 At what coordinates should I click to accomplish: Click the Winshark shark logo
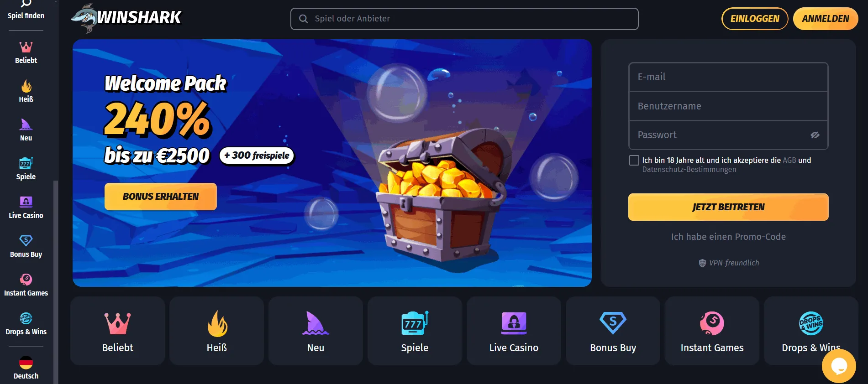(126, 18)
